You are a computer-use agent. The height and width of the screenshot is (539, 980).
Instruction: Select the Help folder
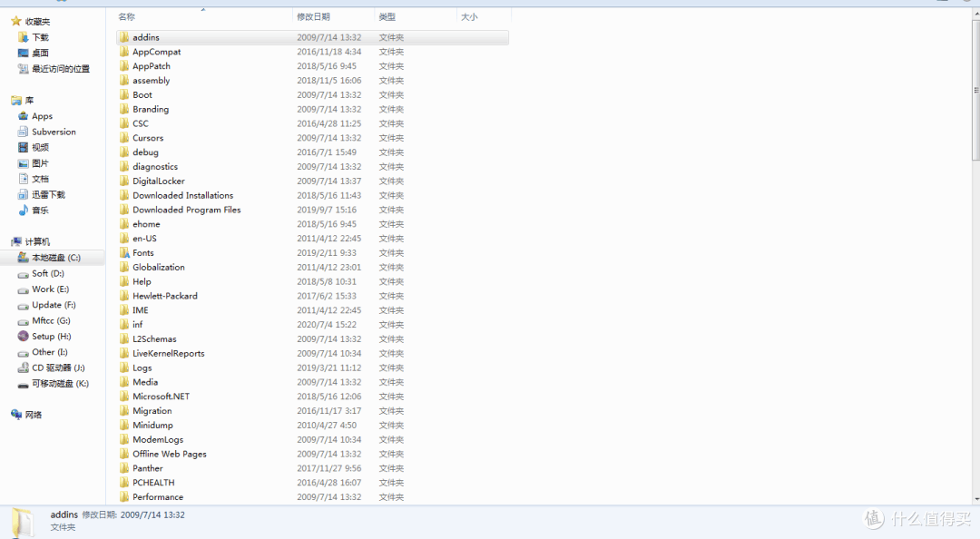tap(142, 282)
